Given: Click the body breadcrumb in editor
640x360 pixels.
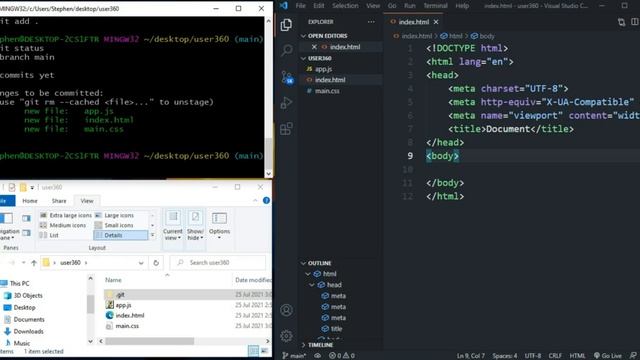Looking at the screenshot, I should [x=487, y=36].
